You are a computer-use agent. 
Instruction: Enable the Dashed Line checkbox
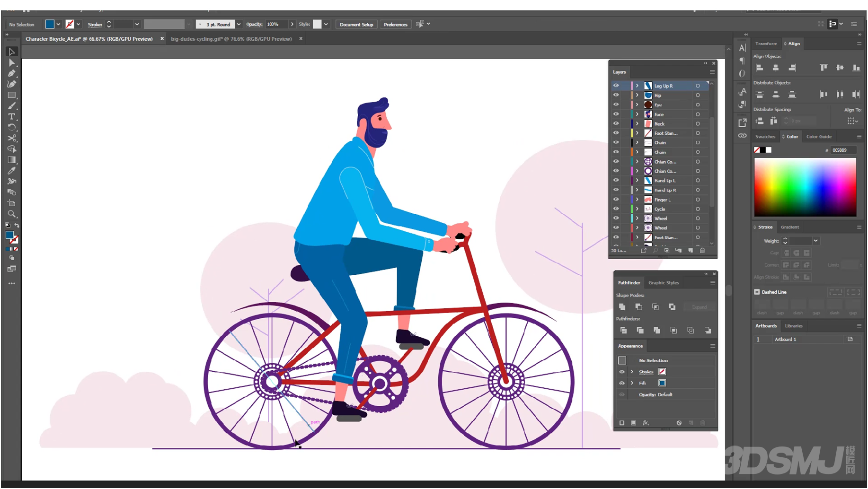[757, 292]
